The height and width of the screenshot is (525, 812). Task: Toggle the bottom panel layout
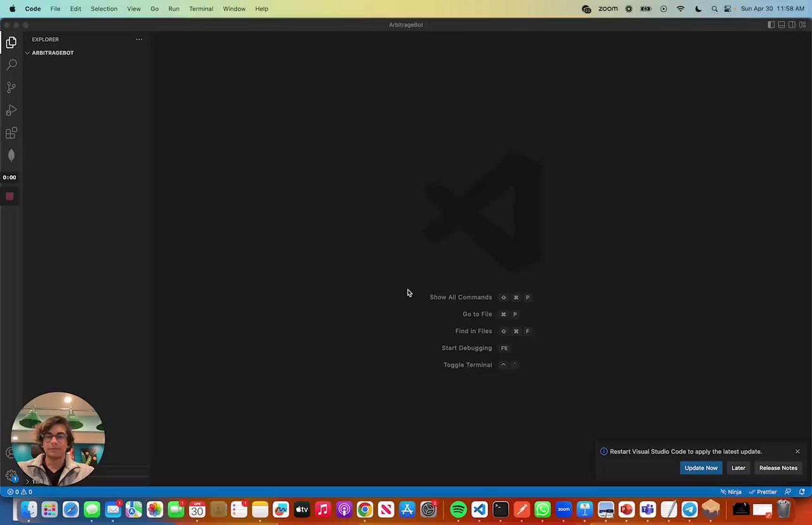(x=782, y=25)
